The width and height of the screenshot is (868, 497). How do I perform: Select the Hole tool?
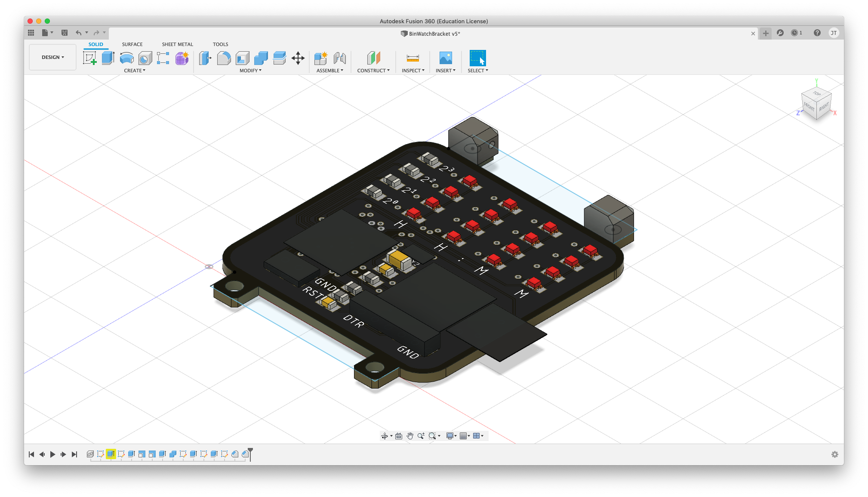click(145, 58)
